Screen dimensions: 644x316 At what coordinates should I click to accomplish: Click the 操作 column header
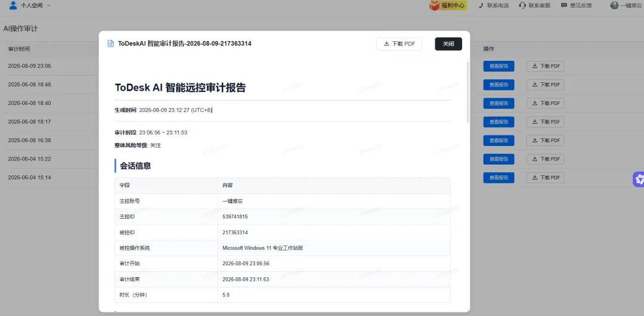click(x=489, y=49)
